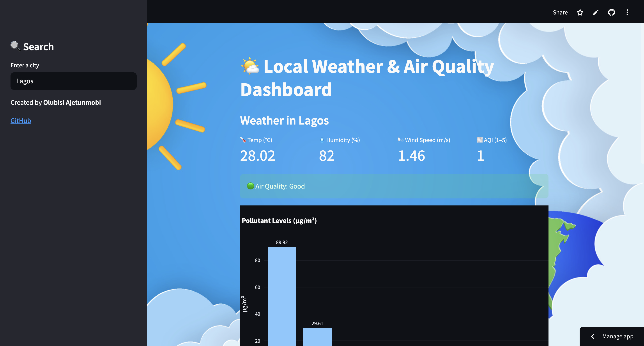Viewport: 644px width, 346px height.
Task: Click the thermometer icon beside Temp
Action: point(243,140)
